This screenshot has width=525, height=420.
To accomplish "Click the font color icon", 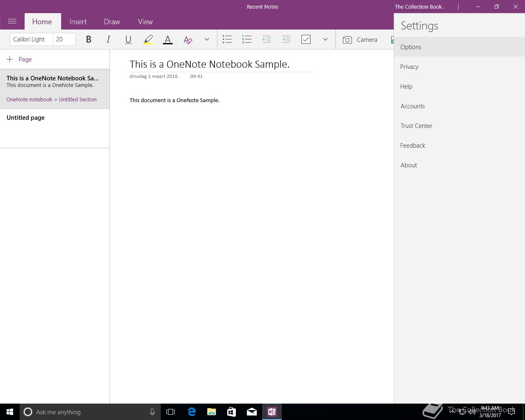I will coord(168,39).
